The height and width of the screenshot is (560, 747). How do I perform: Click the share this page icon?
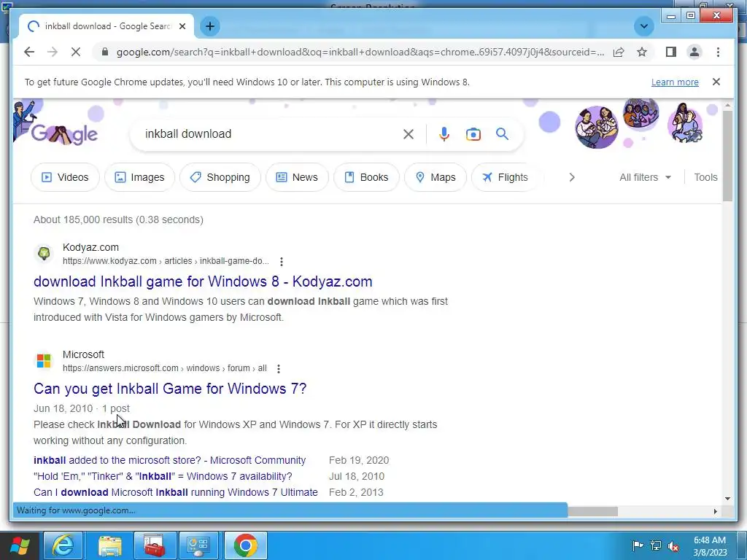point(619,52)
